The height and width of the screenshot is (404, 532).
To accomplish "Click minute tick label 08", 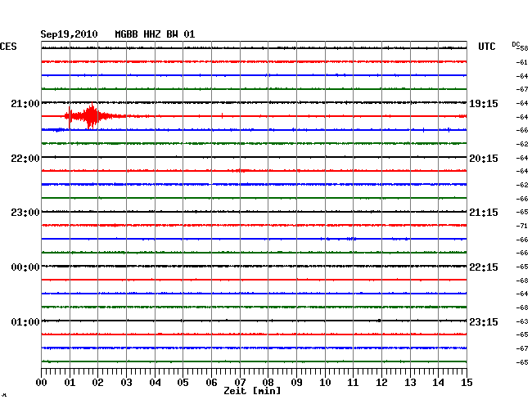I will (268, 383).
